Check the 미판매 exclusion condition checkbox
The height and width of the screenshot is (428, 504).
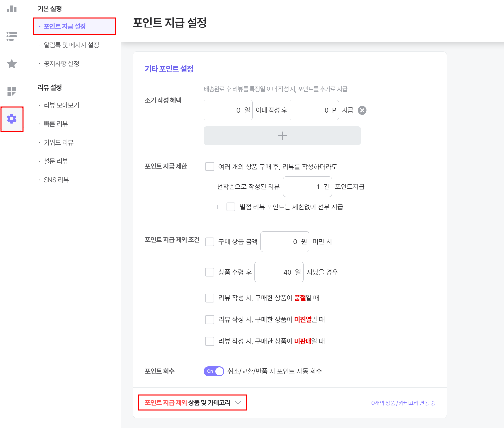[210, 341]
